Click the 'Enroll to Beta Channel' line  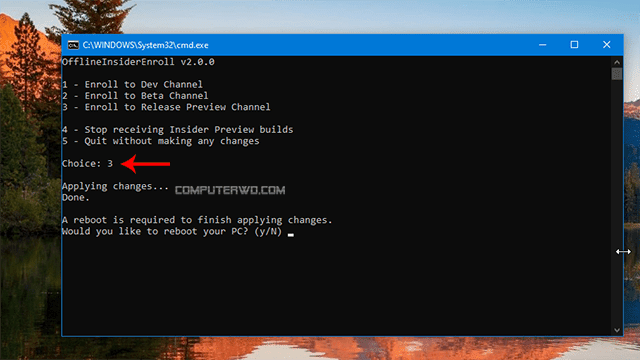[135, 96]
